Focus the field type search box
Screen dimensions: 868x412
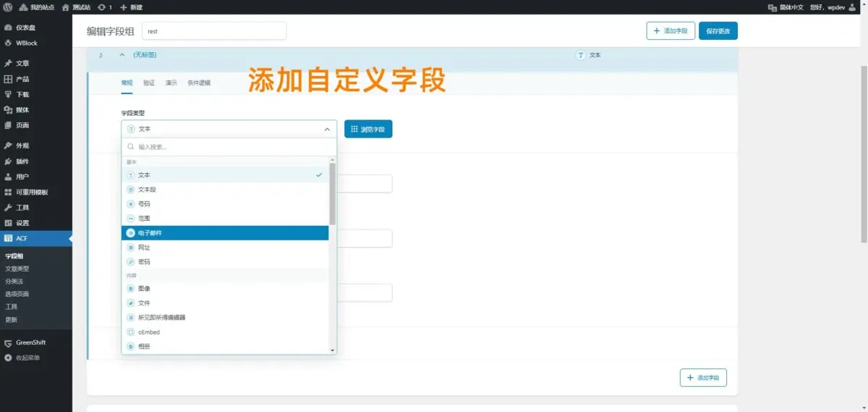pos(229,146)
